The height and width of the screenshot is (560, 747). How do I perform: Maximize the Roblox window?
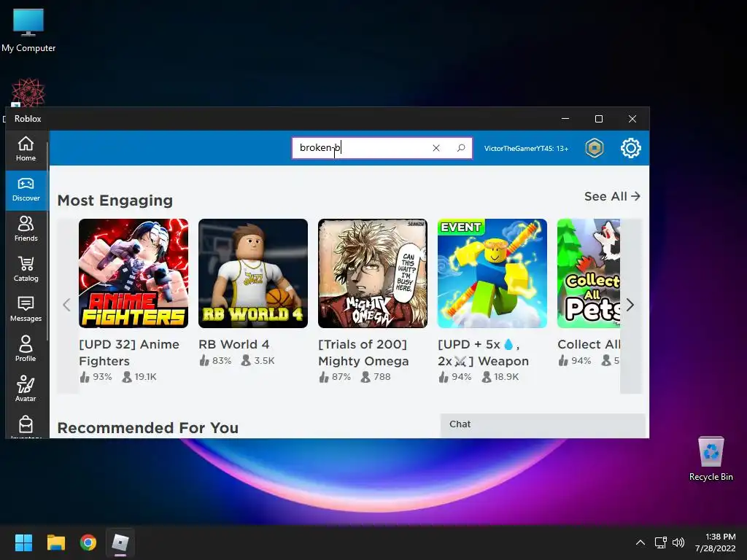click(x=599, y=119)
